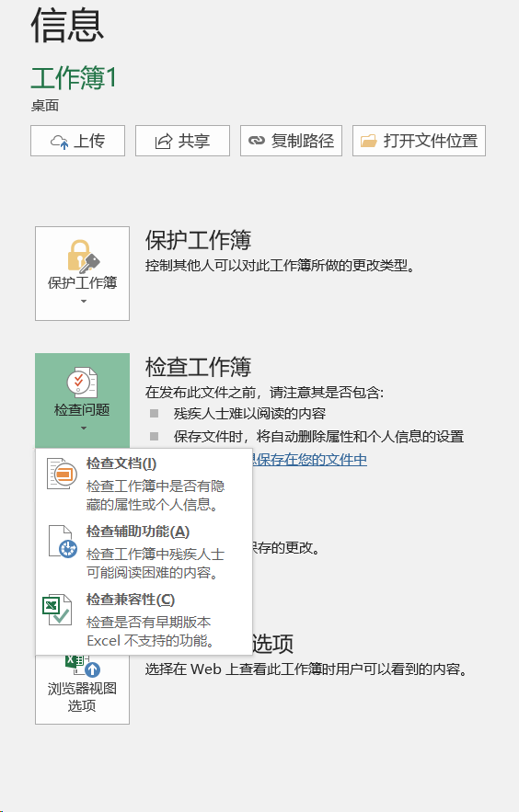519x812 pixels.
Task: Click the 检查工作簿 section heading
Action: (199, 367)
